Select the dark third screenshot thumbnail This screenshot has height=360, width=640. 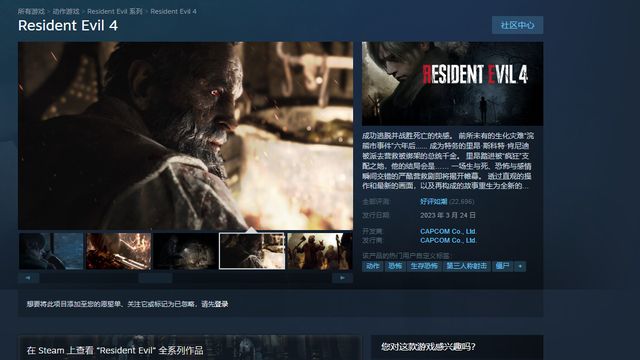point(185,251)
